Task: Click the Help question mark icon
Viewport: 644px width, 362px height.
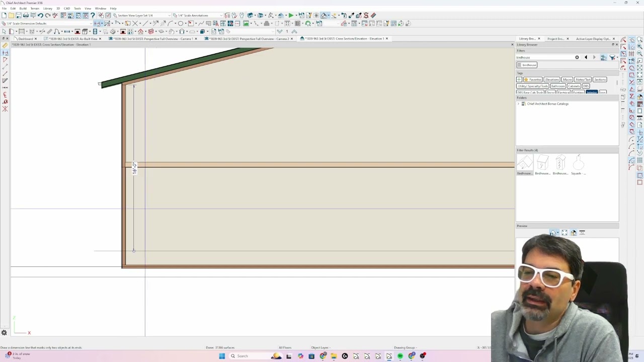Action: (93, 15)
